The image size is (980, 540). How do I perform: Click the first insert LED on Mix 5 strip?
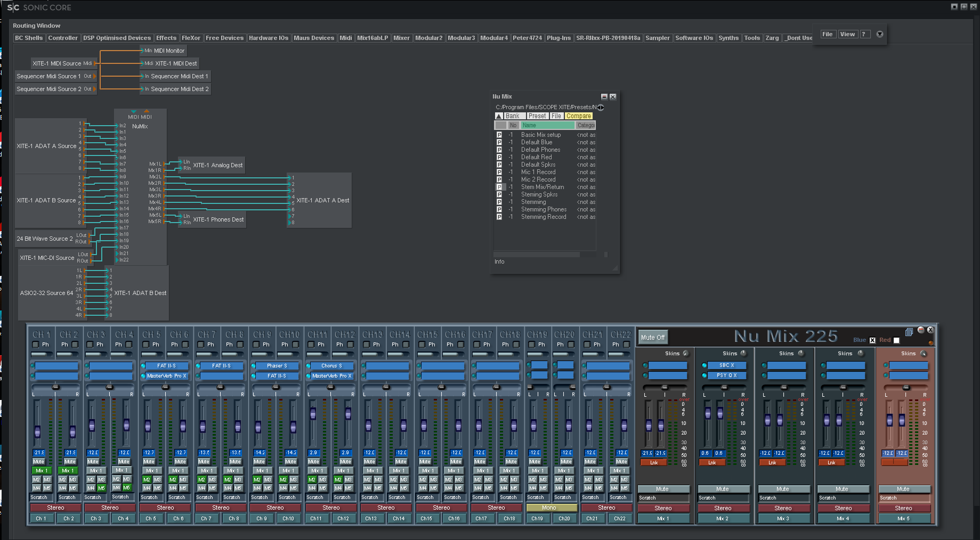click(x=886, y=365)
